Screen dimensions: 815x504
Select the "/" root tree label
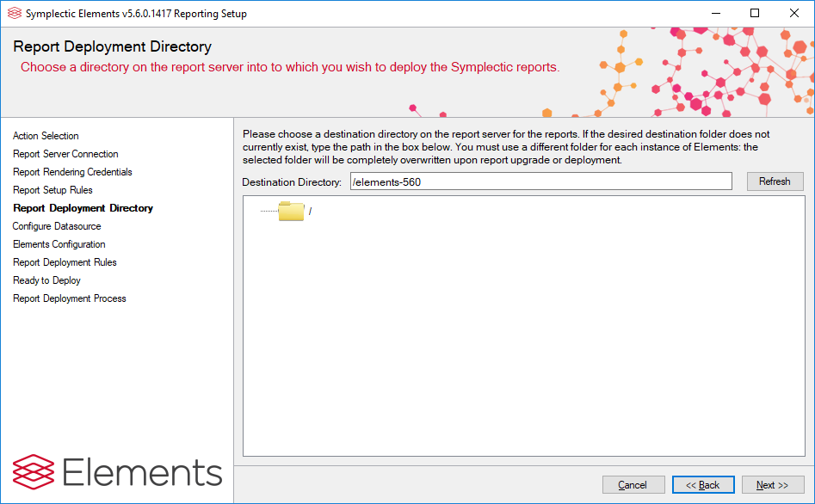311,211
